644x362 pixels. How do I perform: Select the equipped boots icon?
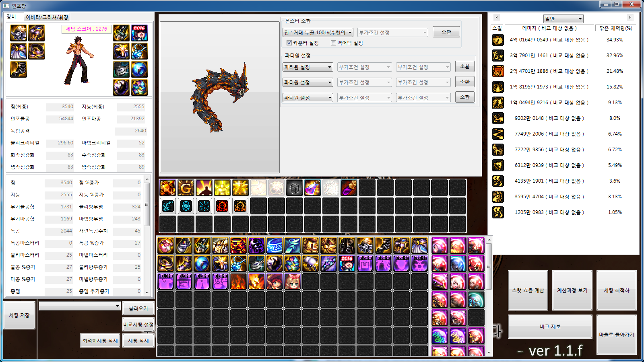point(19,69)
